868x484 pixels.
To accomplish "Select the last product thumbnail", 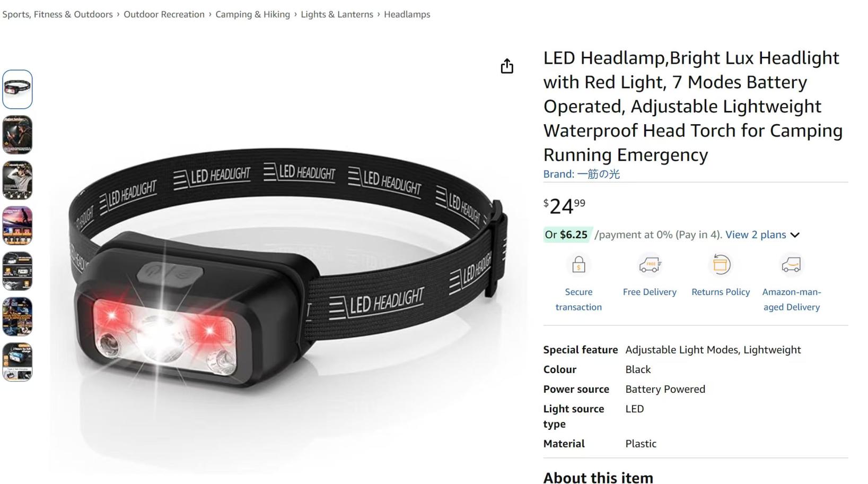I will coord(17,362).
